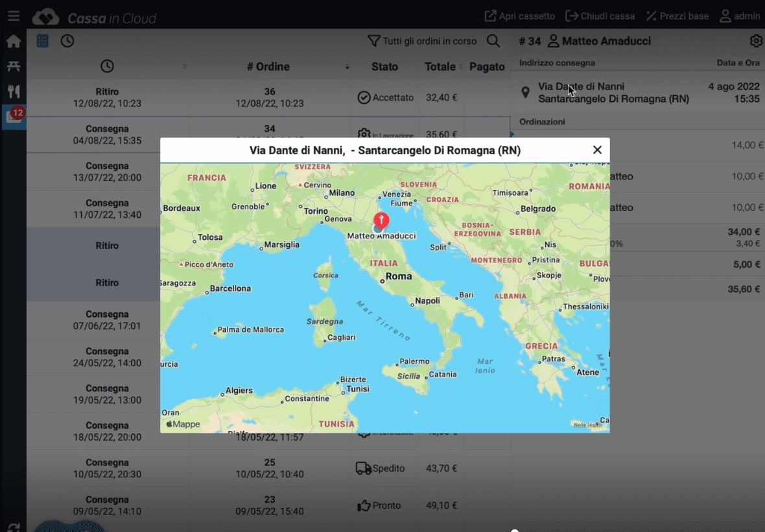Click the Barcellona label on the map
The height and width of the screenshot is (532, 765).
pos(230,288)
